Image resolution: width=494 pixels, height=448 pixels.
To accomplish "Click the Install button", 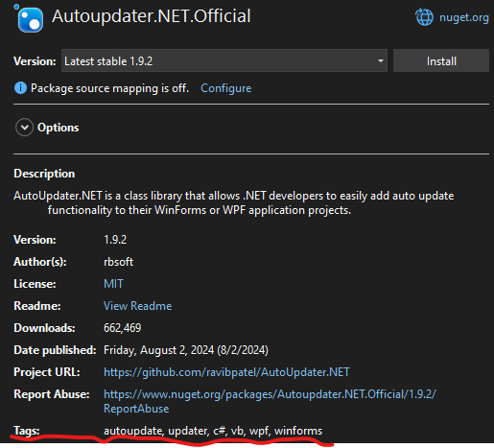I will pos(441,60).
